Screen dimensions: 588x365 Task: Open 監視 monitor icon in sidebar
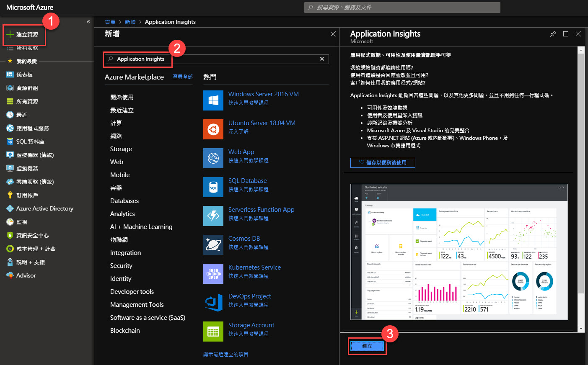point(10,222)
